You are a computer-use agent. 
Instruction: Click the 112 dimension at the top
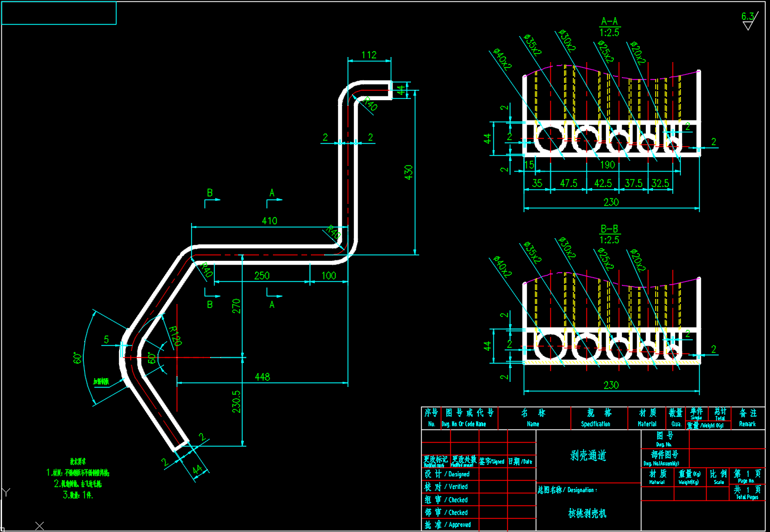pyautogui.click(x=369, y=55)
